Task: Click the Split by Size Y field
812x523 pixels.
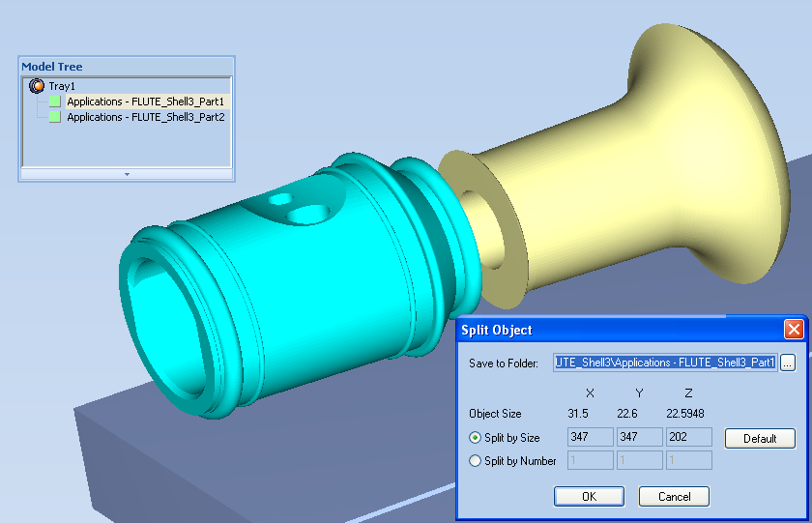Action: (x=639, y=438)
